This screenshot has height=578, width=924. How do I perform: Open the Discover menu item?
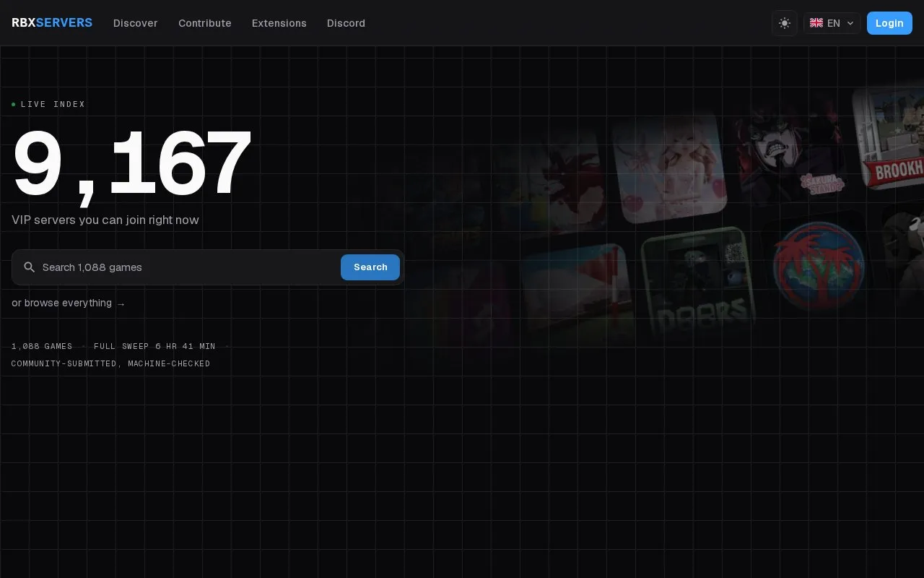[136, 23]
